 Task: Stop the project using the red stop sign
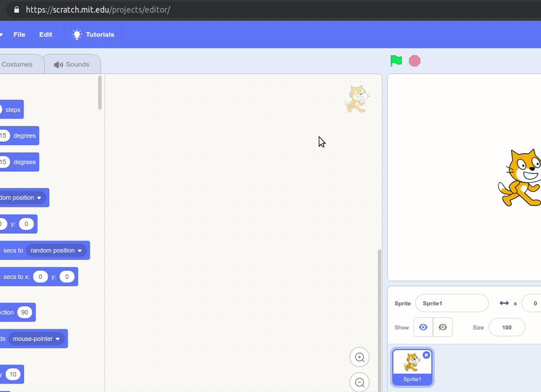click(415, 60)
